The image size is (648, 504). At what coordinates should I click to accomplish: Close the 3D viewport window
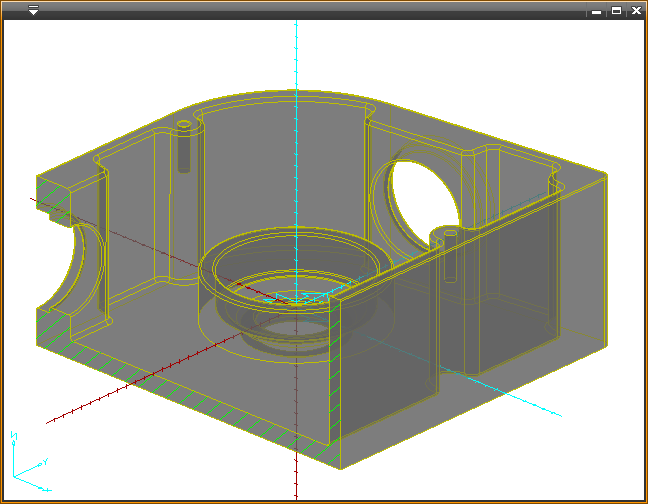636,10
